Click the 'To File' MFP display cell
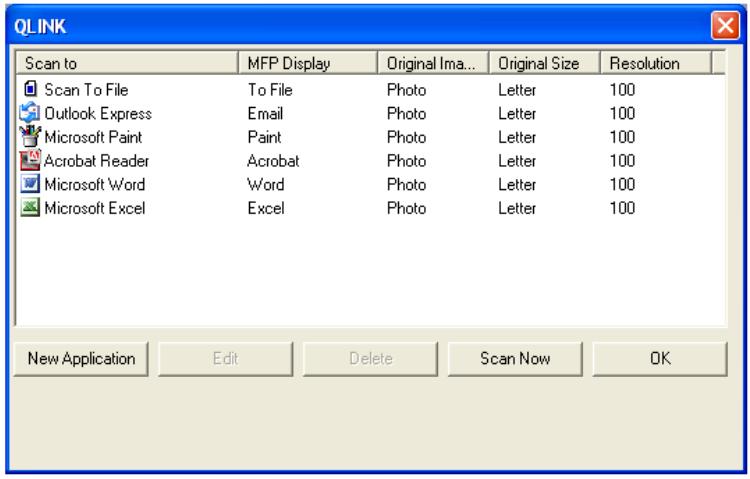 [270, 89]
